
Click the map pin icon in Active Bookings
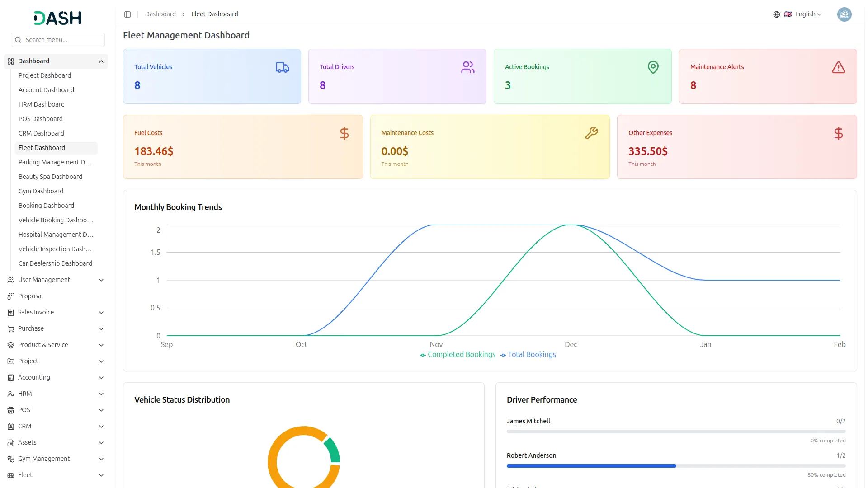pos(653,67)
